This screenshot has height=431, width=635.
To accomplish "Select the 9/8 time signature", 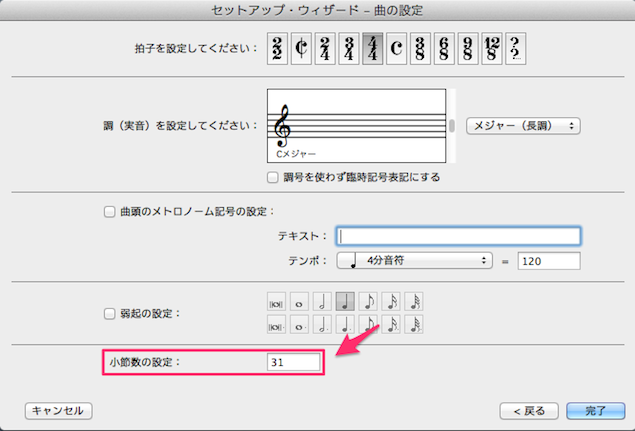I will [x=468, y=49].
